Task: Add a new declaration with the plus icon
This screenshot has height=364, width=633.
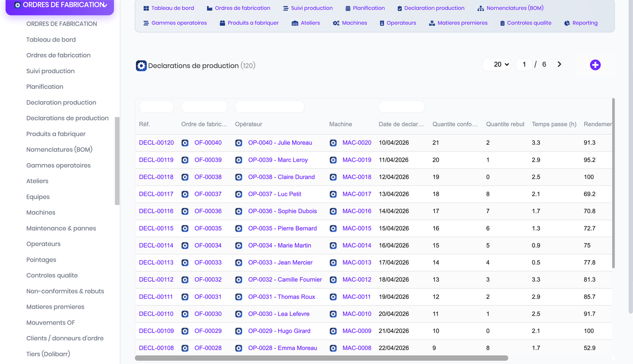Action: (595, 65)
